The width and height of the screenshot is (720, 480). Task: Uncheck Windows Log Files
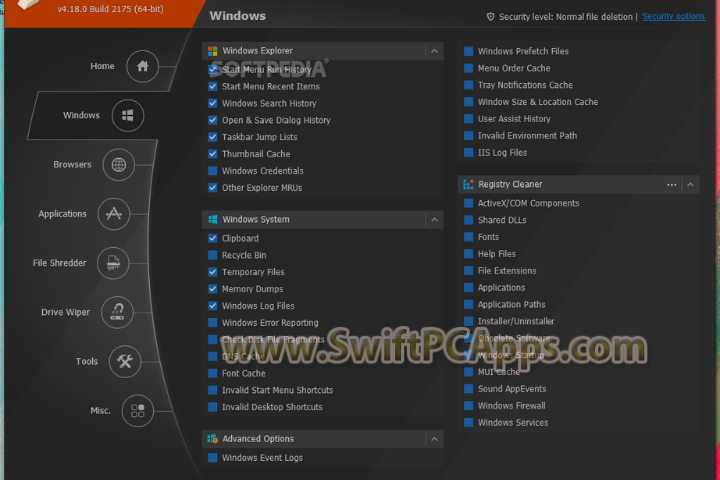213,306
